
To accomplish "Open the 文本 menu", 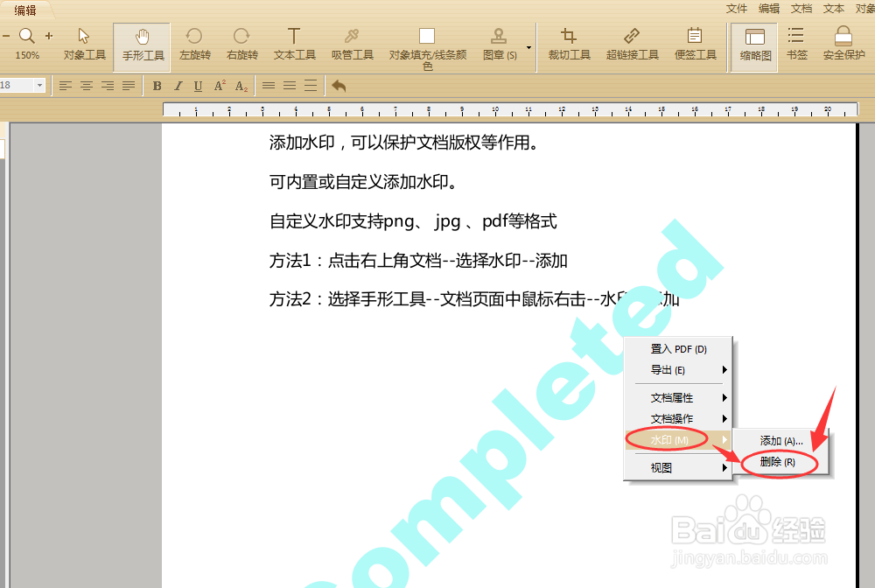I will click(834, 9).
